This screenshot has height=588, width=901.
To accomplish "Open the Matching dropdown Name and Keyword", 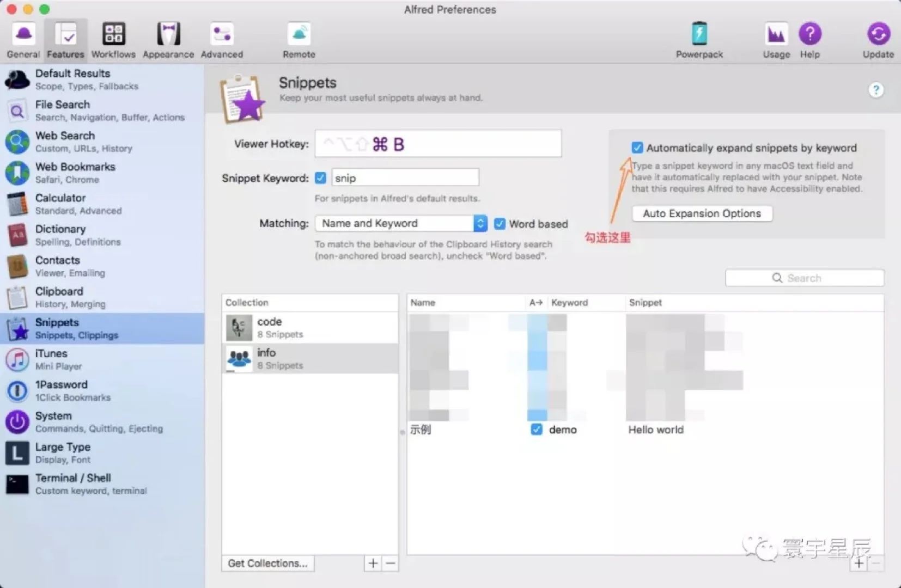I will coord(400,223).
